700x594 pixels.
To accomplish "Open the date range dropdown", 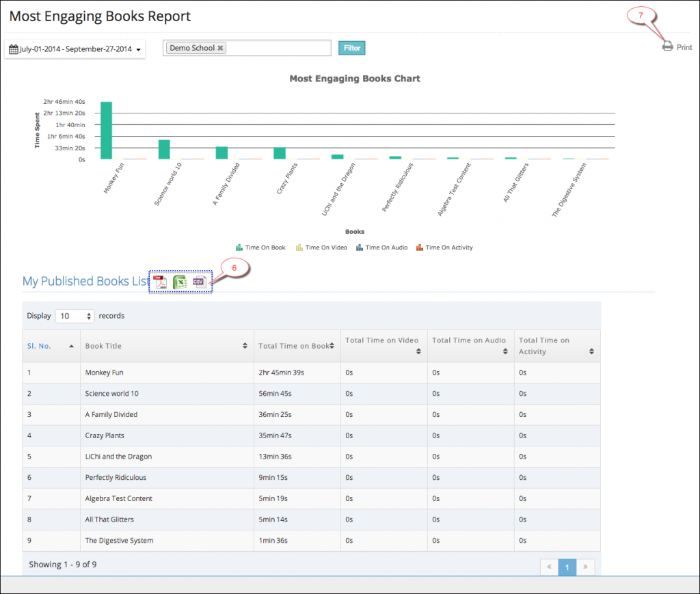I will coord(75,49).
